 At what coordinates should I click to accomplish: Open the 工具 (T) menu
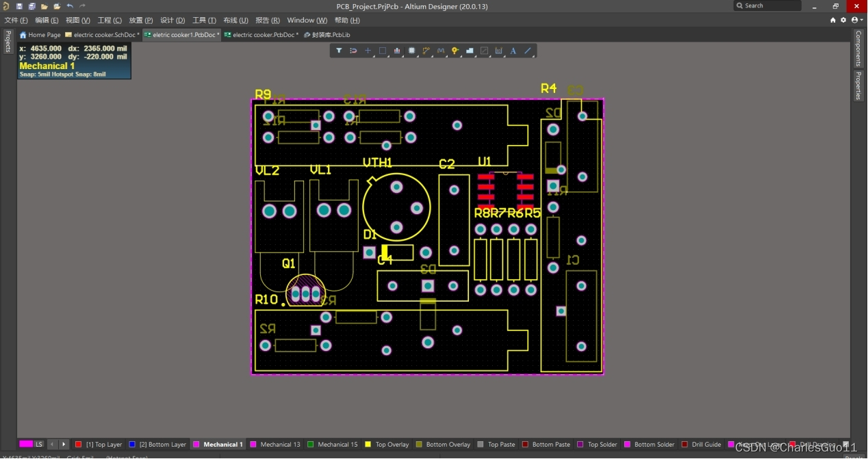click(204, 21)
